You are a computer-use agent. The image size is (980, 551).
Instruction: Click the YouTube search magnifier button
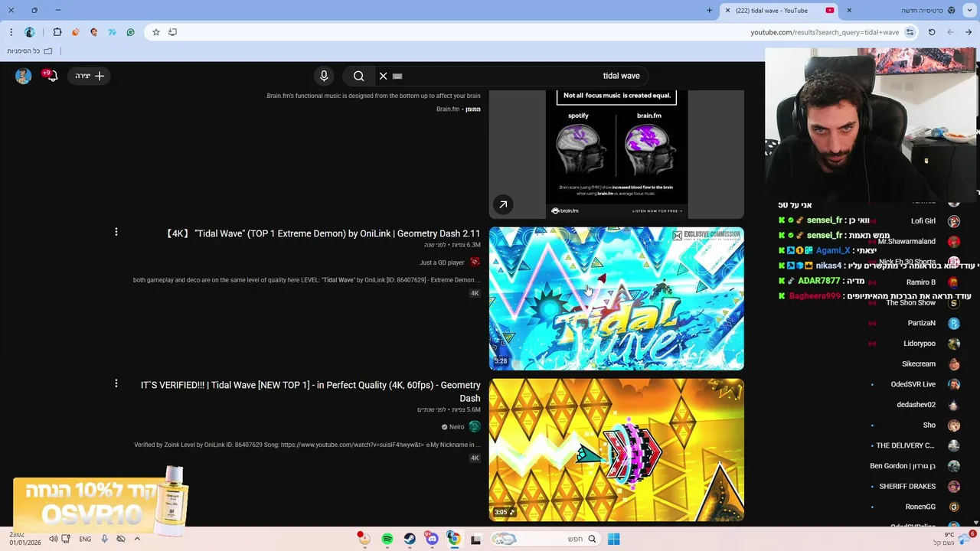358,76
